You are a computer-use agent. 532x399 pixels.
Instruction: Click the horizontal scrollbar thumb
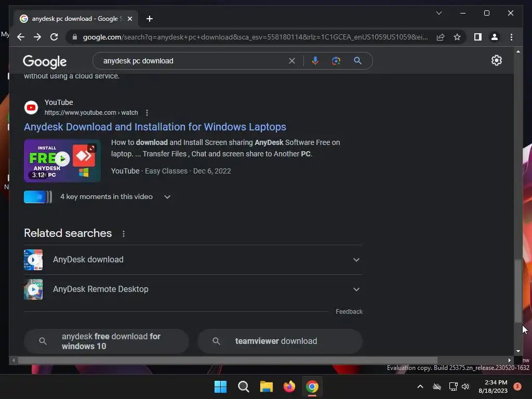click(228, 360)
